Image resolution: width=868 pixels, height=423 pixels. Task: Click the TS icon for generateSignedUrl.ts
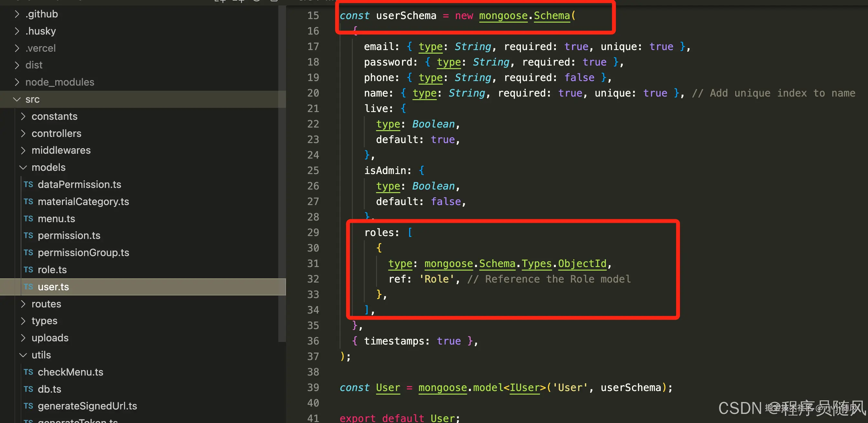point(28,406)
